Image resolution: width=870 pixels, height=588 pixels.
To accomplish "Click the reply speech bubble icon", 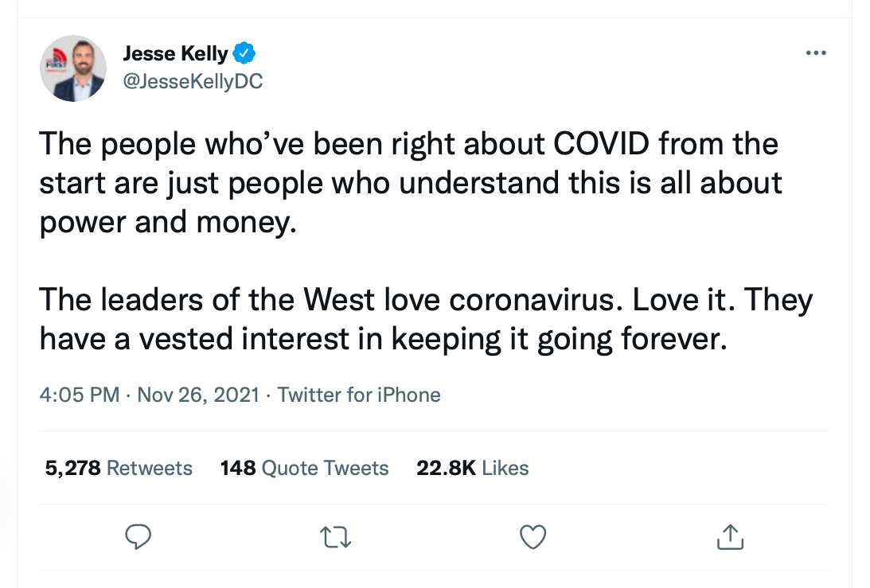I will tap(138, 538).
